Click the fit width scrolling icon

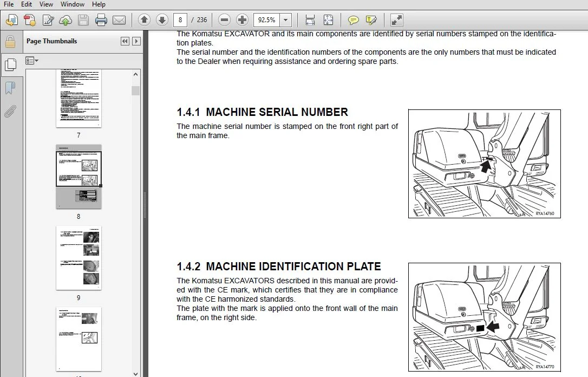coord(310,20)
